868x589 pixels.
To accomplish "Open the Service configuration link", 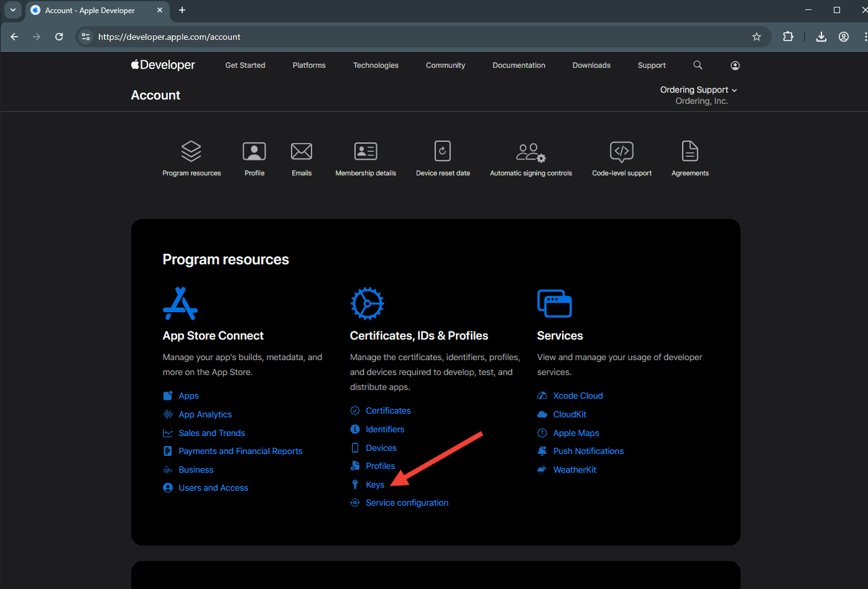I will pos(407,503).
